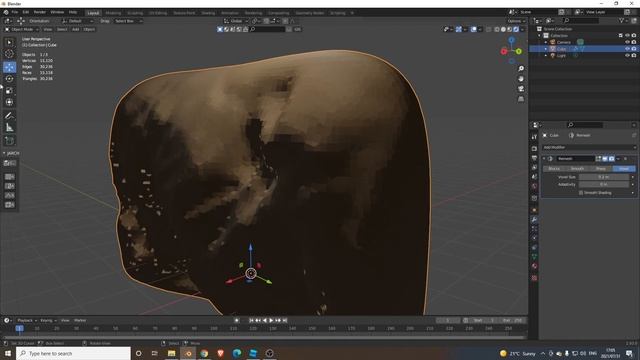
Task: Select the Cursor tool in viewport toolbar
Action: [9, 54]
